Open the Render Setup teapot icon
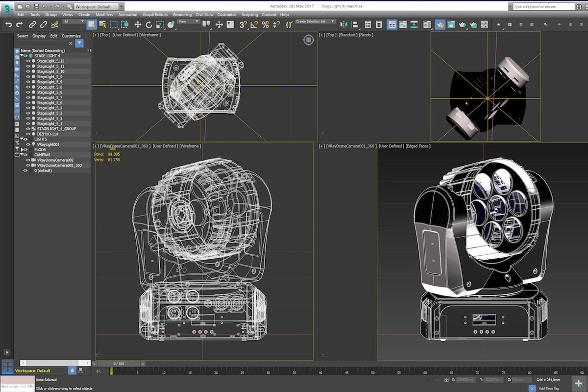Viewport: 588px width, 392px height. point(440,24)
